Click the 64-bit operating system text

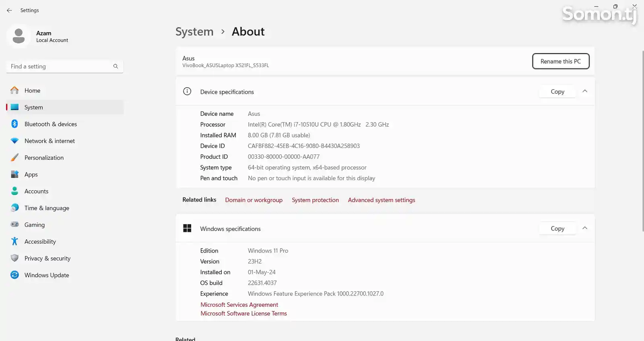(x=307, y=168)
